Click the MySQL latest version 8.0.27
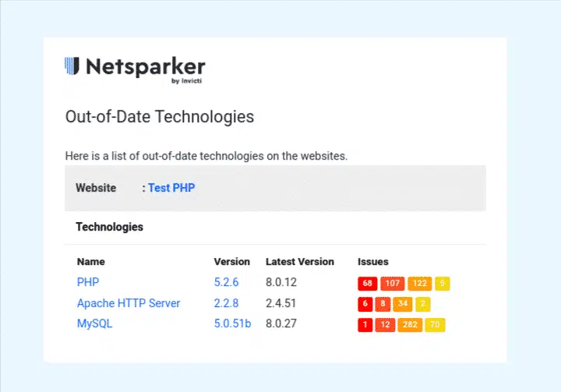The image size is (561, 392). tap(281, 323)
